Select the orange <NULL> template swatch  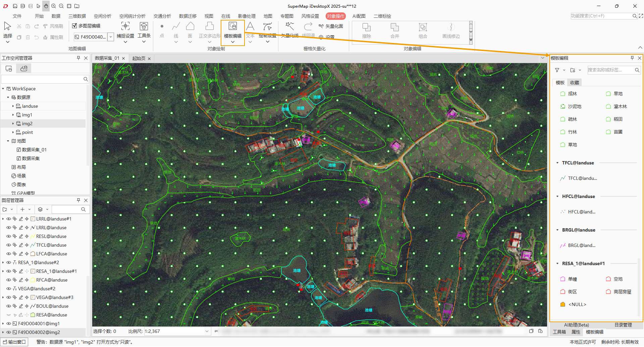pyautogui.click(x=563, y=304)
